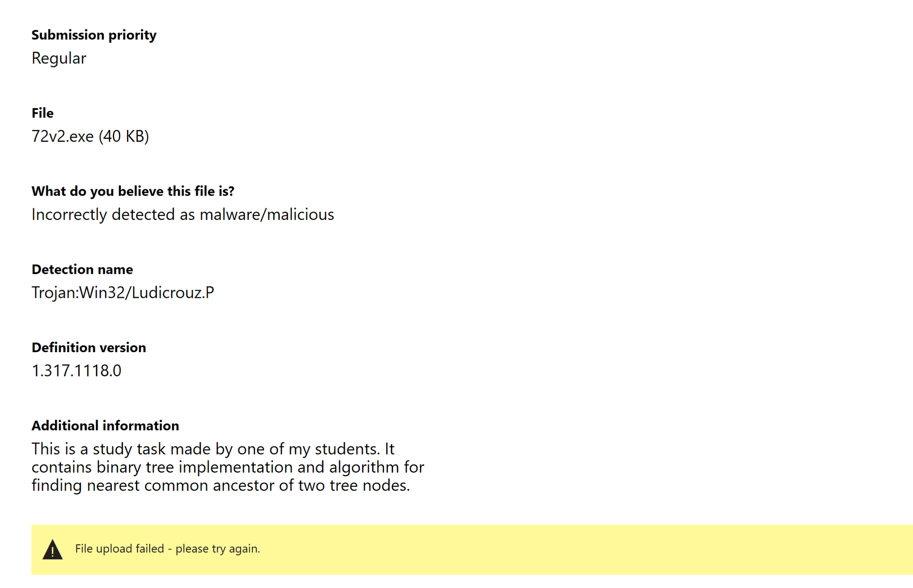Select detection name Trojan:Win32/Ludicrouz.P
Image resolution: width=913 pixels, height=588 pixels.
click(x=123, y=292)
